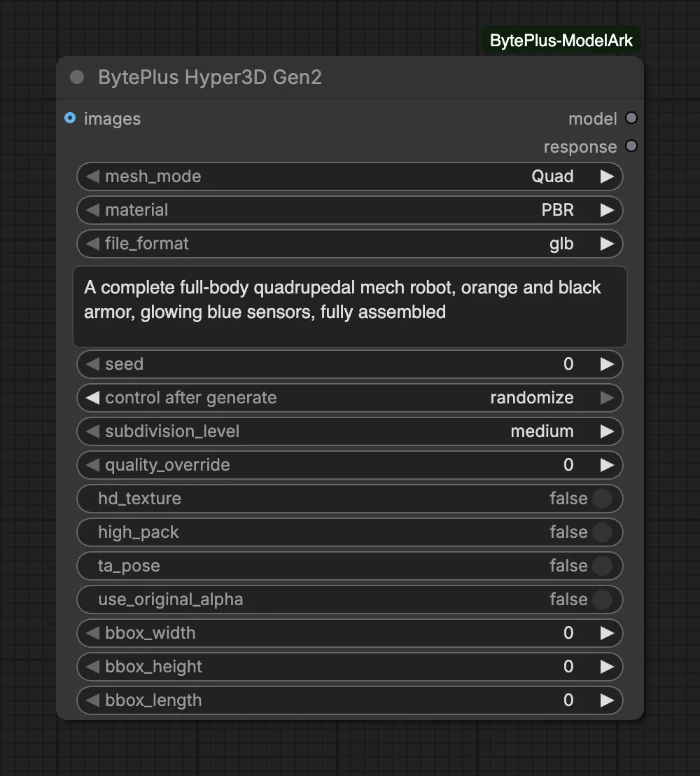Open the mesh_mode Quad dropdown
The width and height of the screenshot is (700, 776).
click(x=350, y=176)
